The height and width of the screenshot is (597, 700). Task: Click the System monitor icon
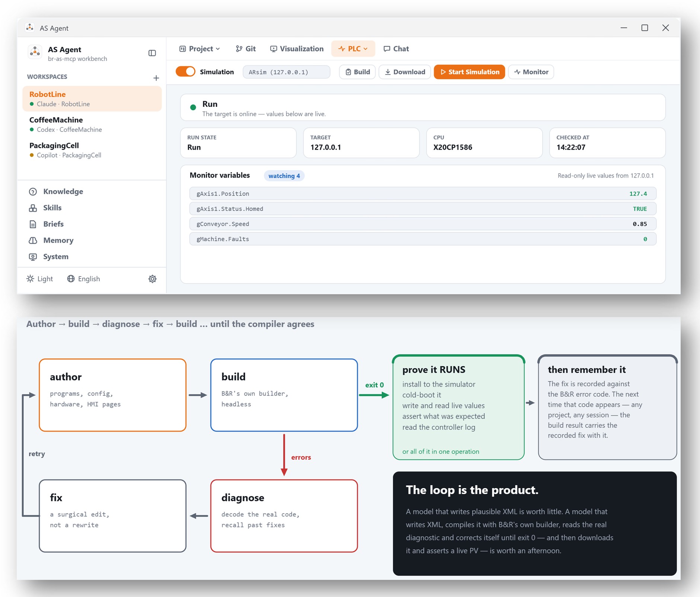33,257
